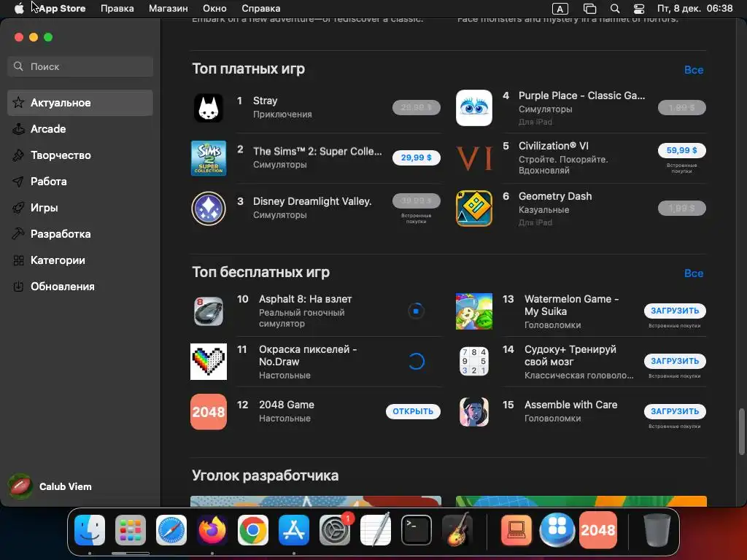Screen dimensions: 747x560
Task: Launch Firefox from the Dock
Action: pyautogui.click(x=212, y=530)
